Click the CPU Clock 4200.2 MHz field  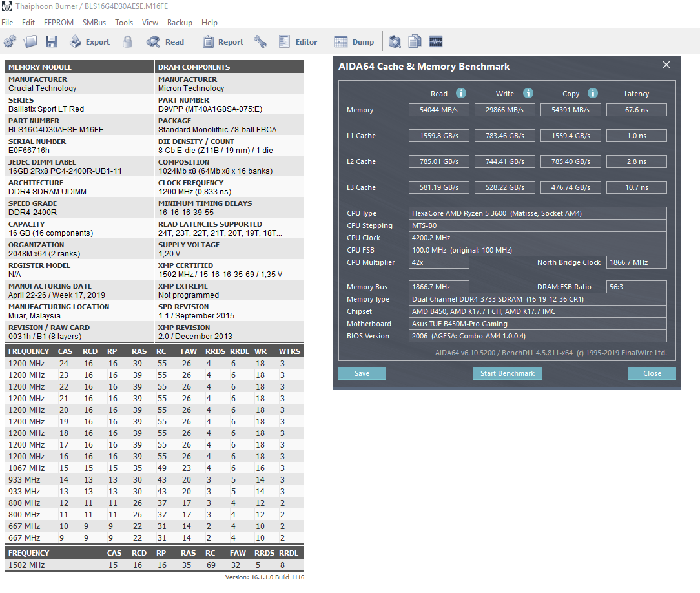point(537,238)
